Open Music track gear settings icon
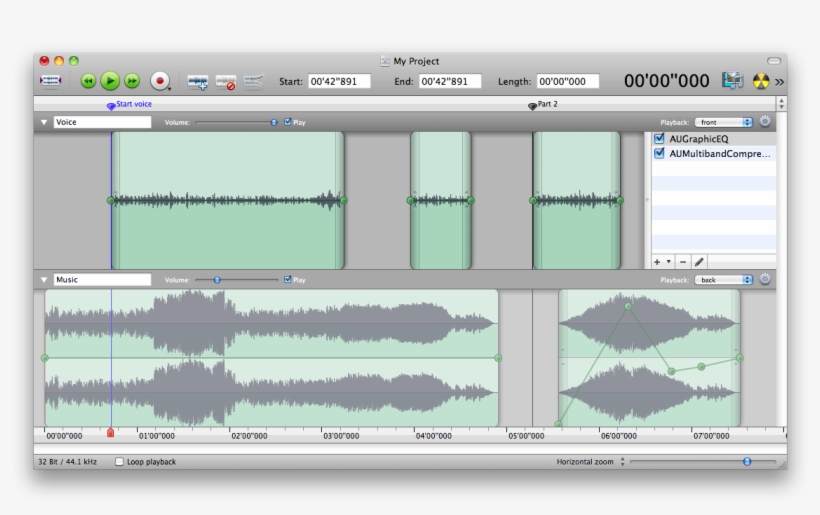This screenshot has height=515, width=820. pos(765,279)
